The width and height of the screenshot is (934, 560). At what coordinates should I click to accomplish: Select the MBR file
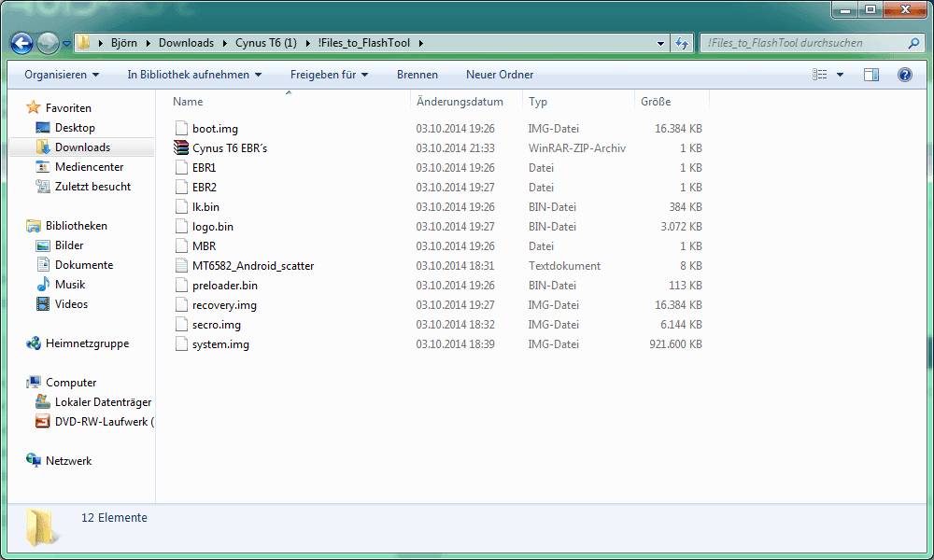tap(204, 245)
